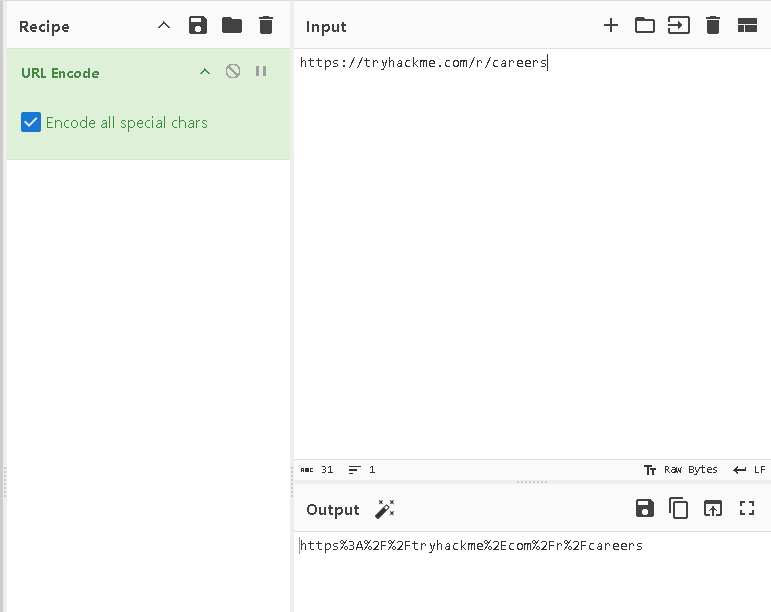Screen dimensions: 771x612
Task: Load a saved recipe
Action: pyautogui.click(x=232, y=26)
